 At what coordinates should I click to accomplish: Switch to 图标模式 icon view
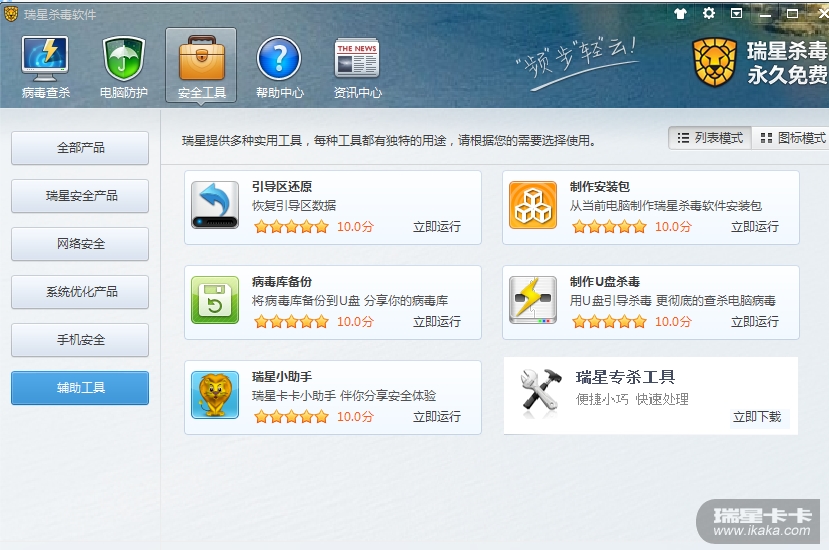tap(792, 138)
